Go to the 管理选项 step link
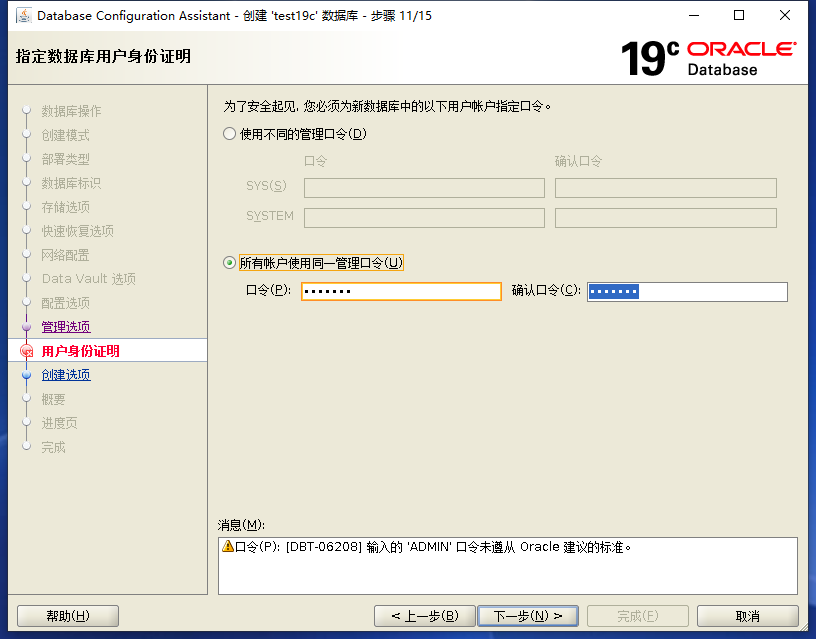The image size is (816, 639). click(x=66, y=327)
